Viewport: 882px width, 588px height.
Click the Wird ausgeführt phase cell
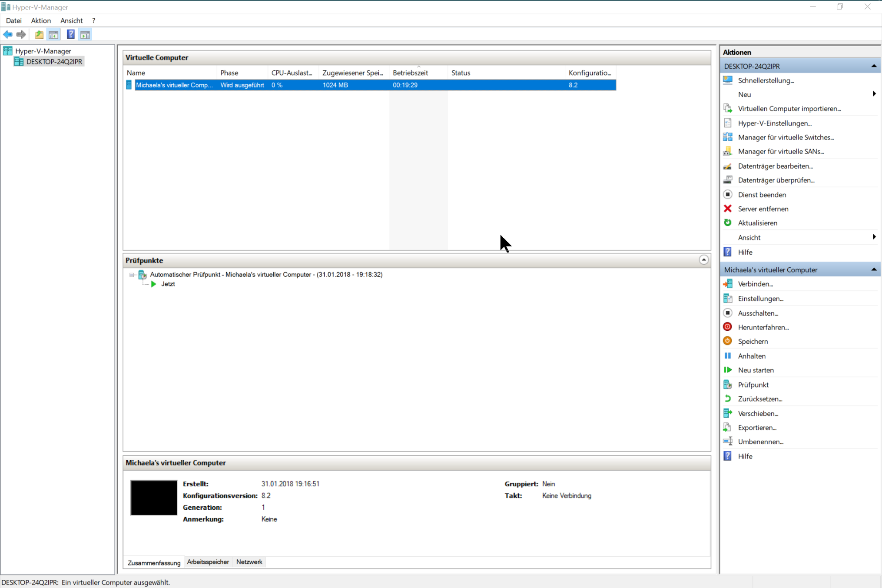[242, 85]
